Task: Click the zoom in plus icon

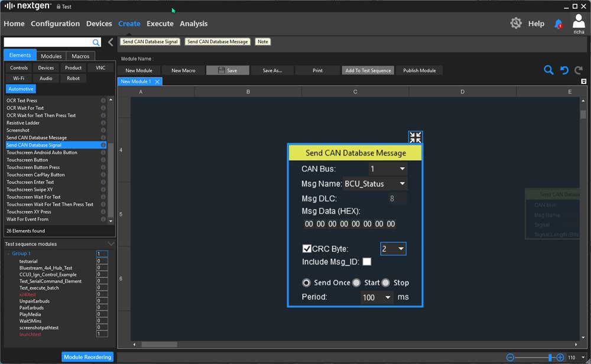Action: click(x=560, y=357)
